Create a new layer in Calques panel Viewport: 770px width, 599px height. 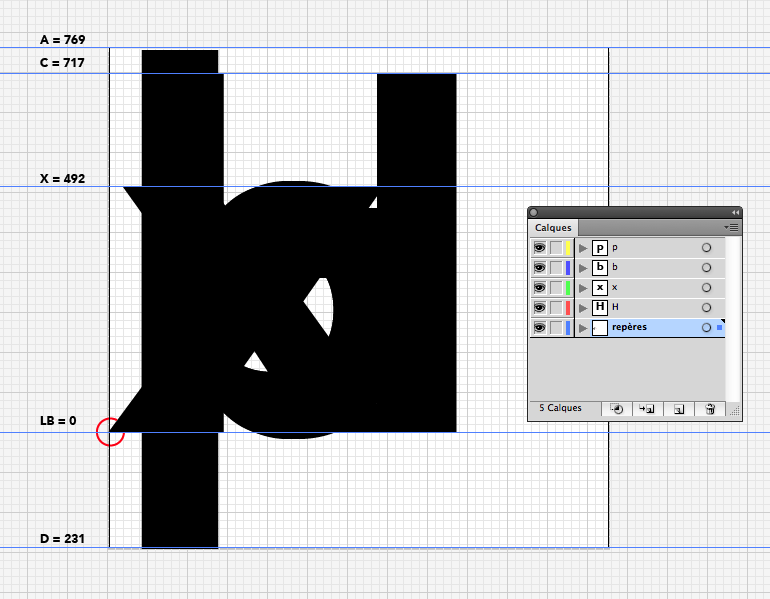[678, 409]
